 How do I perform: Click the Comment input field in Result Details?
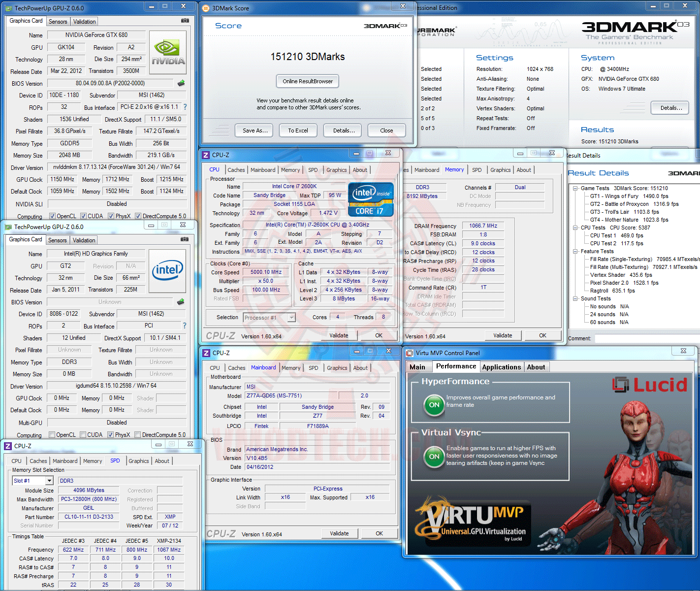pos(647,338)
